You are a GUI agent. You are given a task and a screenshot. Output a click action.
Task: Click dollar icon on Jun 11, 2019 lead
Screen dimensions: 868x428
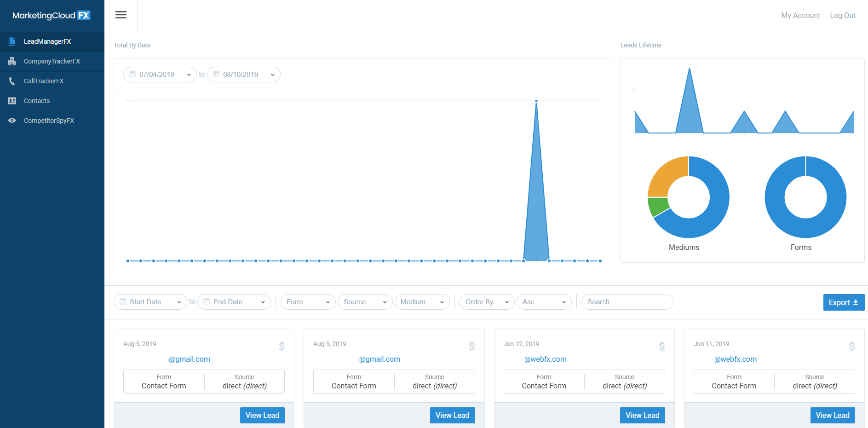852,346
